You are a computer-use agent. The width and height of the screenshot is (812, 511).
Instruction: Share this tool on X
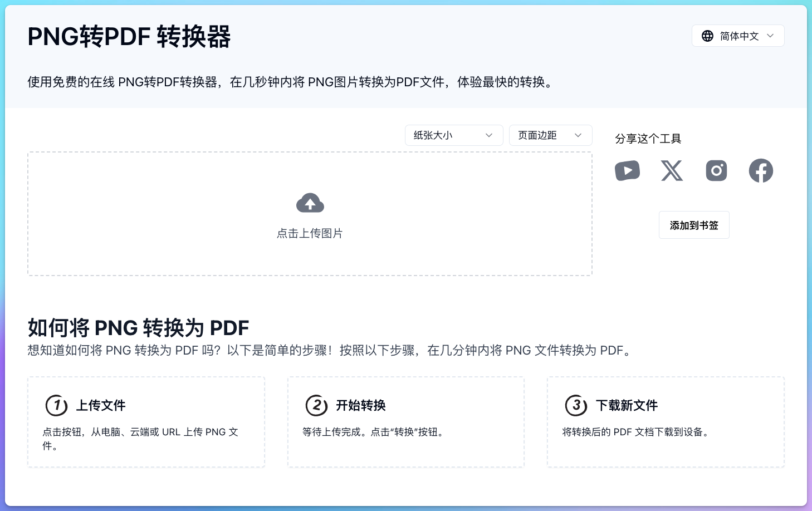tap(672, 171)
